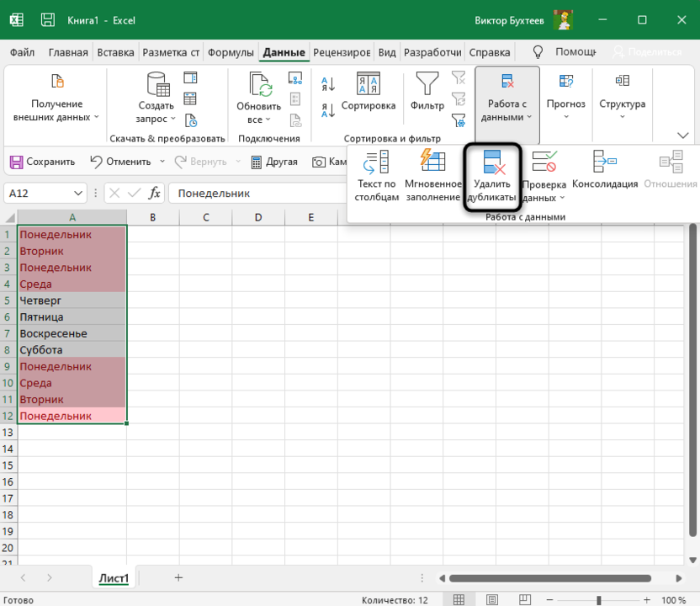Click the Clear filter icon
This screenshot has width=700, height=606.
[x=459, y=77]
